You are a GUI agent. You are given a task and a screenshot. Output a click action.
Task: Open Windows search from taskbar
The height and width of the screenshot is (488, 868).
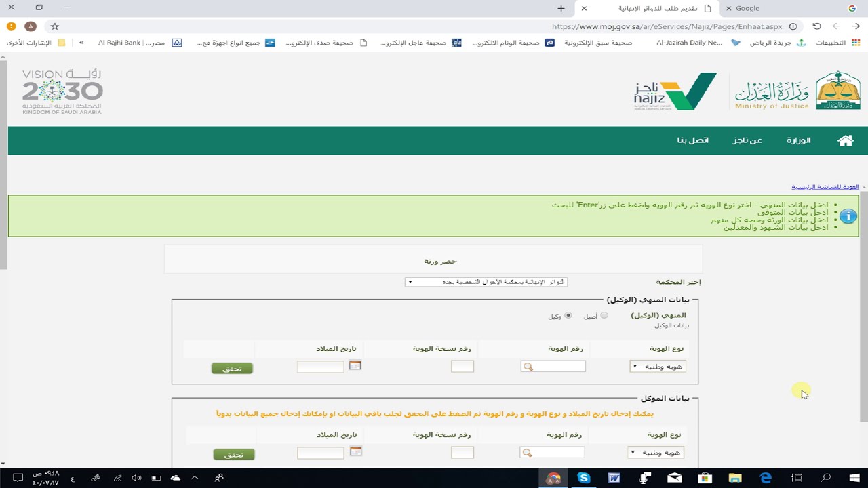(x=826, y=478)
